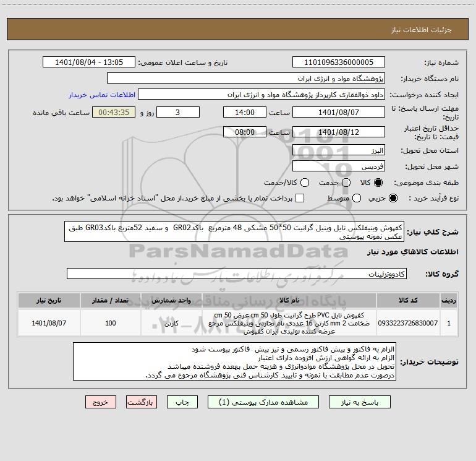Open the اطلاعات تماس خریدار link

coord(102,95)
